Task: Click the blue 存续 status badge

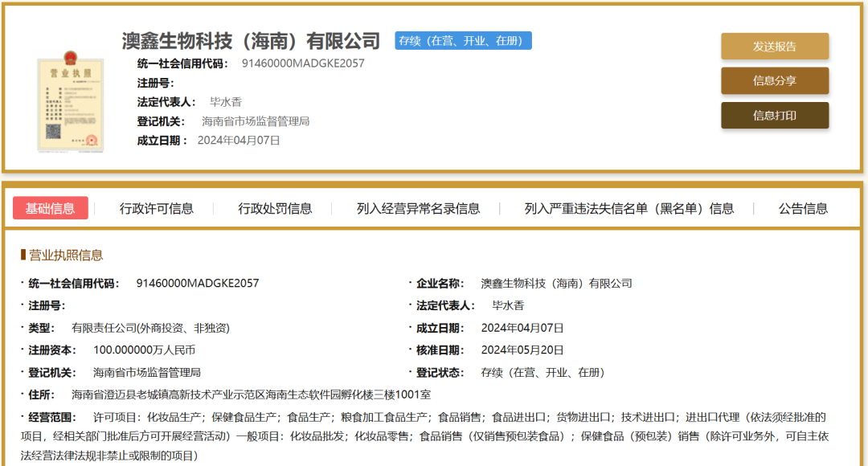Action: click(463, 41)
